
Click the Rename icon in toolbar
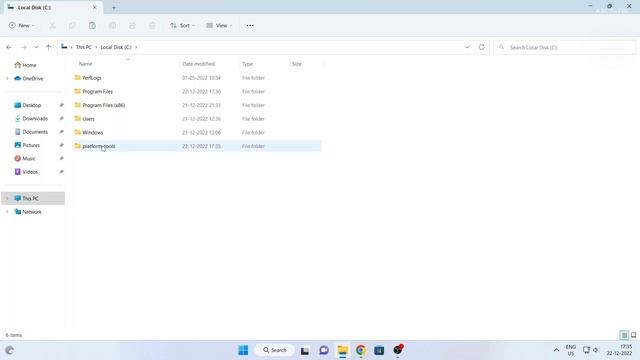112,25
